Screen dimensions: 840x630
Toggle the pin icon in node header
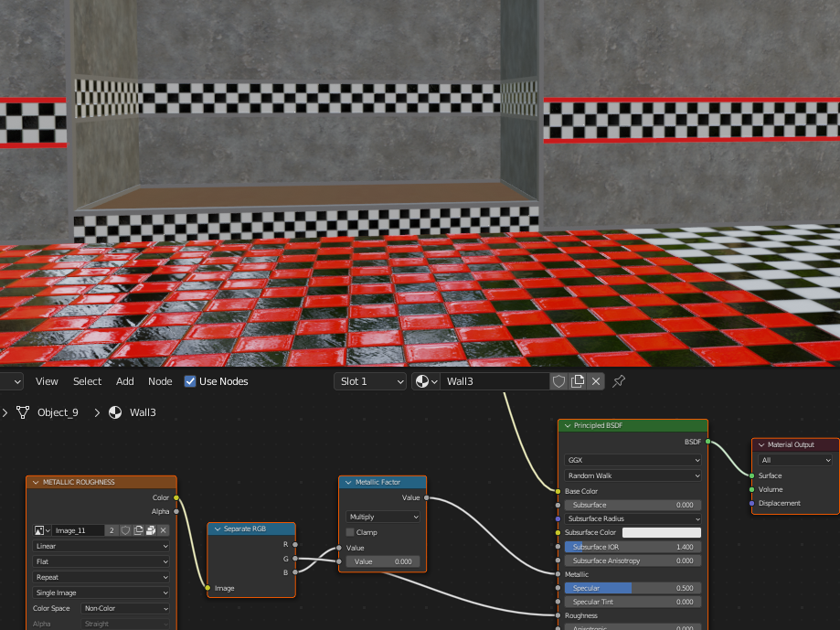(619, 381)
